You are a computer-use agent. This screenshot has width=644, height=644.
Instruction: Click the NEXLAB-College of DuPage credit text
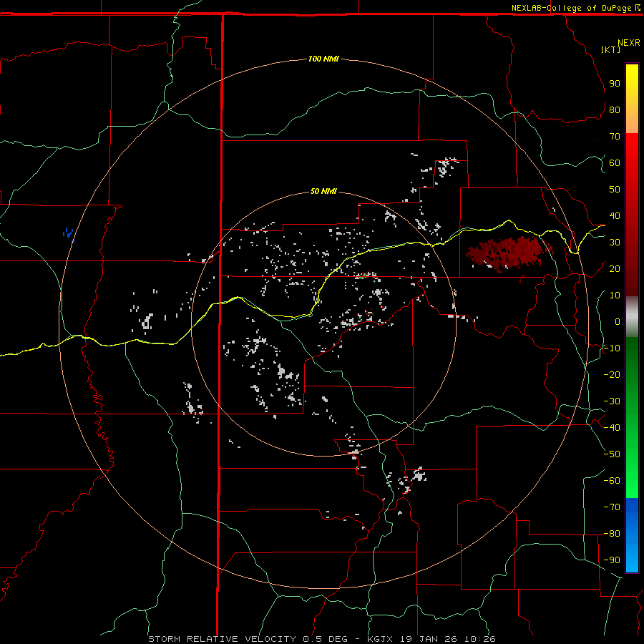tap(572, 8)
